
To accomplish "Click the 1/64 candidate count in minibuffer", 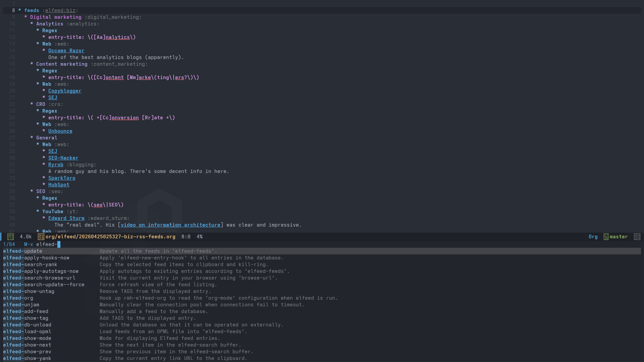I will point(9,244).
